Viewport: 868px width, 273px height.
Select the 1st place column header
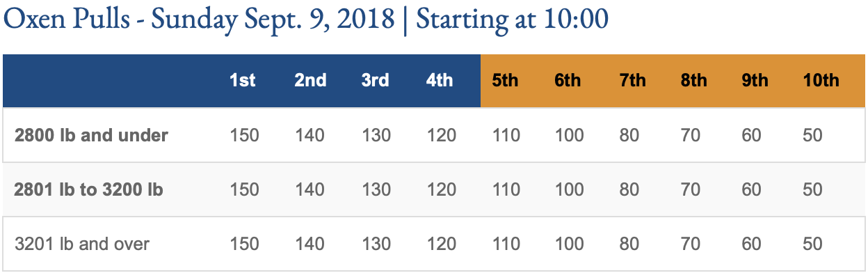point(243,81)
